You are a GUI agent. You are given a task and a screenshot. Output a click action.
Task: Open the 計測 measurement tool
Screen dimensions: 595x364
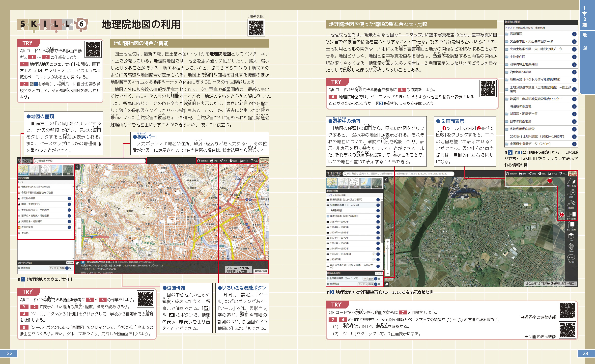571,193
